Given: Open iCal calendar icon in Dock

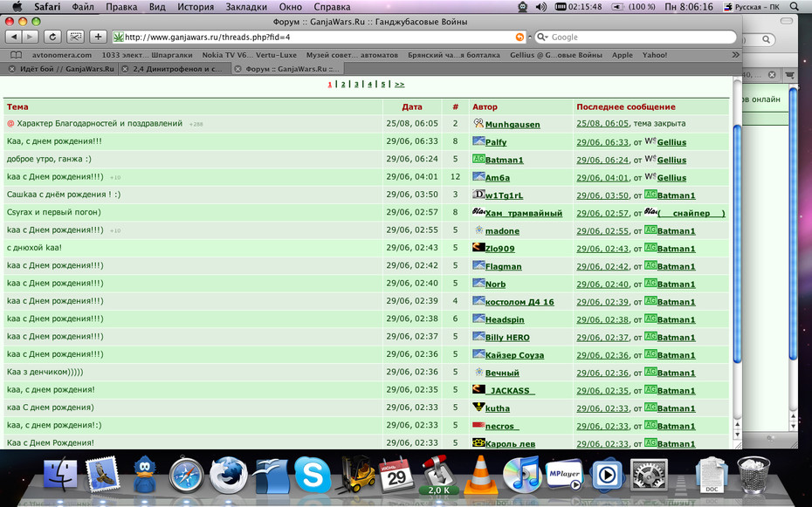Looking at the screenshot, I should pyautogui.click(x=396, y=475).
